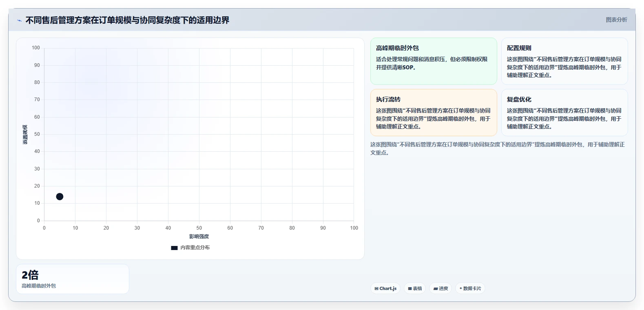Select the 表格 chip
This screenshot has height=310, width=644.
point(415,288)
